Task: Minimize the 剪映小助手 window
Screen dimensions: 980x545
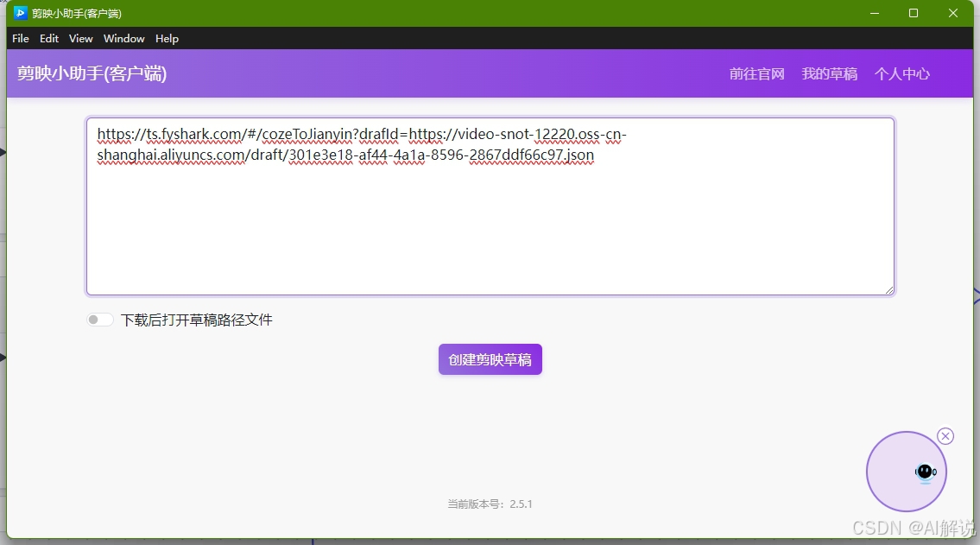Action: (875, 13)
